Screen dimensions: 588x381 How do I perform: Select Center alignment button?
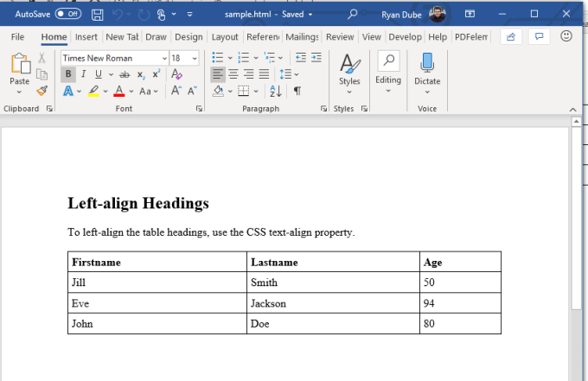click(x=233, y=74)
